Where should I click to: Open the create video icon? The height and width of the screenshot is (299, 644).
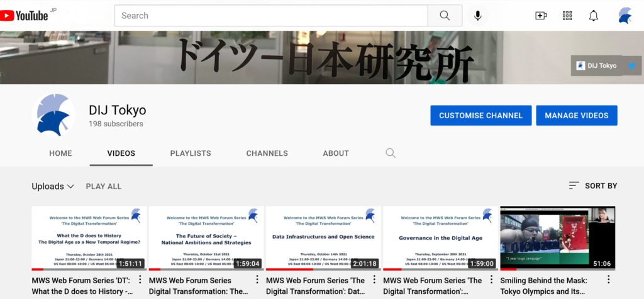pos(541,16)
